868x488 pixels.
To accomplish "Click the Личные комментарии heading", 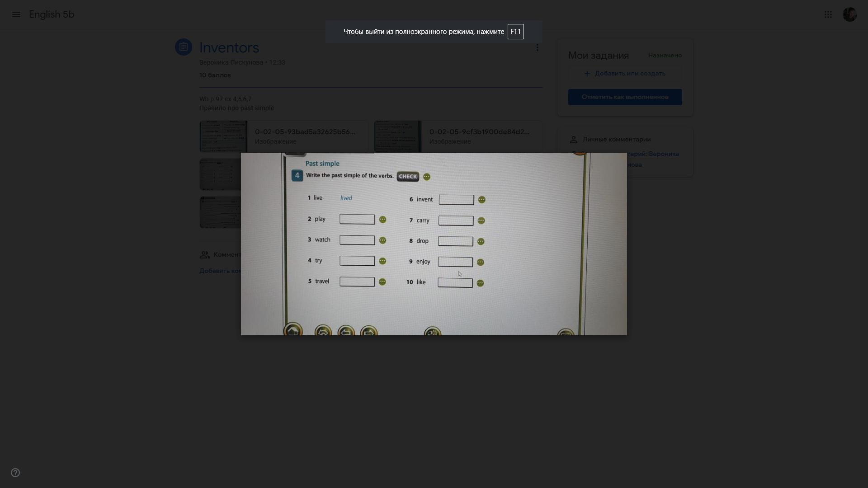I will [617, 140].
